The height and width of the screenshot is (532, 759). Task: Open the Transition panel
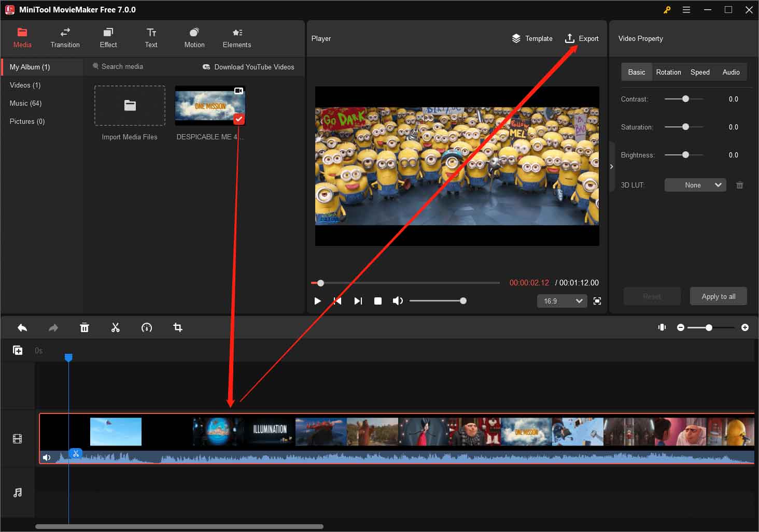(x=64, y=37)
